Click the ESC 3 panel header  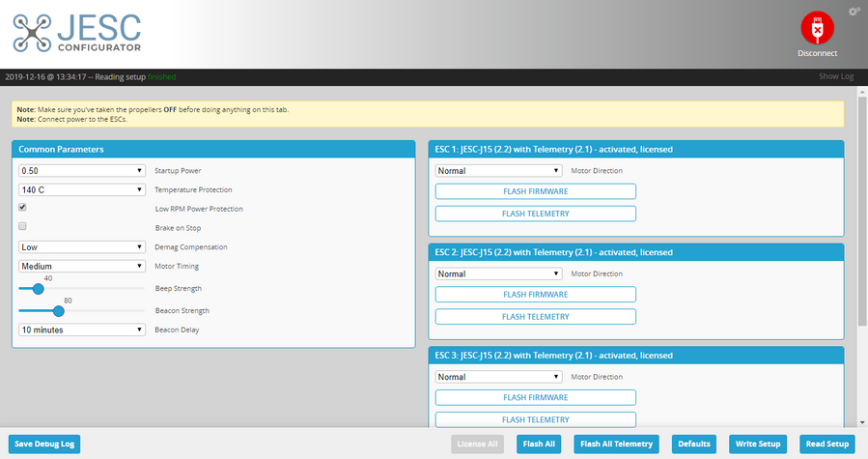[x=636, y=356]
